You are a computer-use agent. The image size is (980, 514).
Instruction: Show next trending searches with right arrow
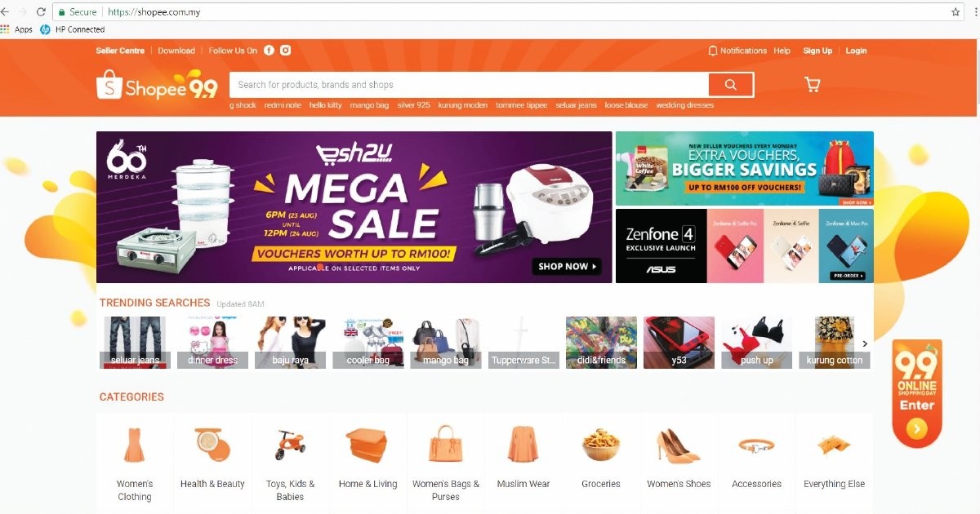[x=865, y=344]
